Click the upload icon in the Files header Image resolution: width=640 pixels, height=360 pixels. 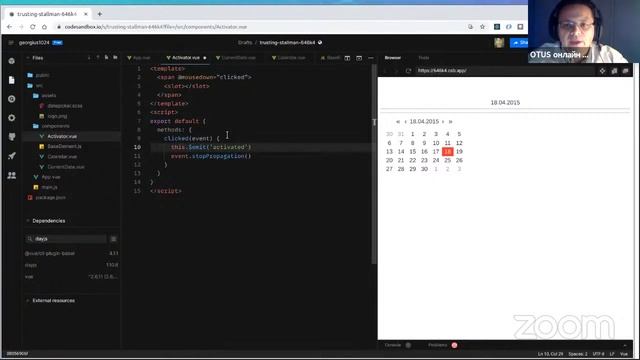click(98, 58)
